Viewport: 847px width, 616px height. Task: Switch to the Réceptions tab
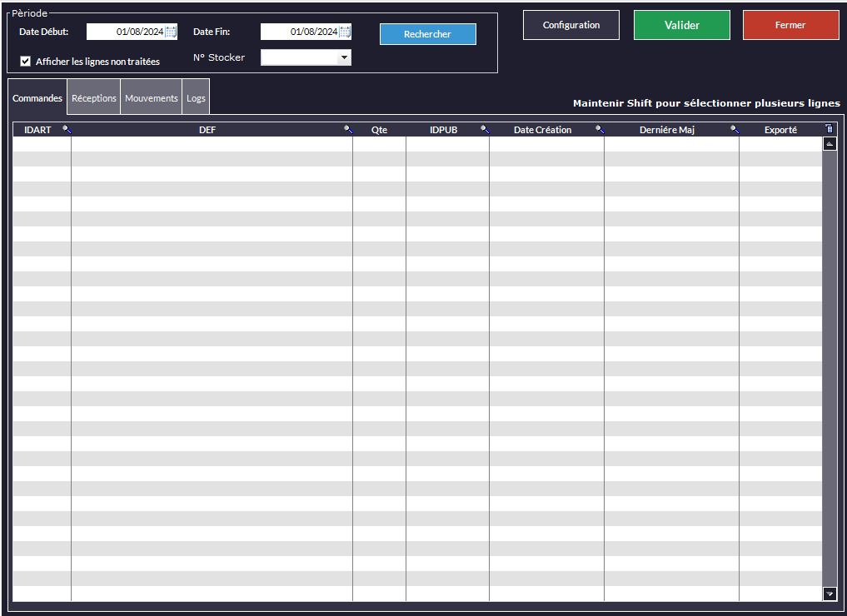tap(94, 98)
